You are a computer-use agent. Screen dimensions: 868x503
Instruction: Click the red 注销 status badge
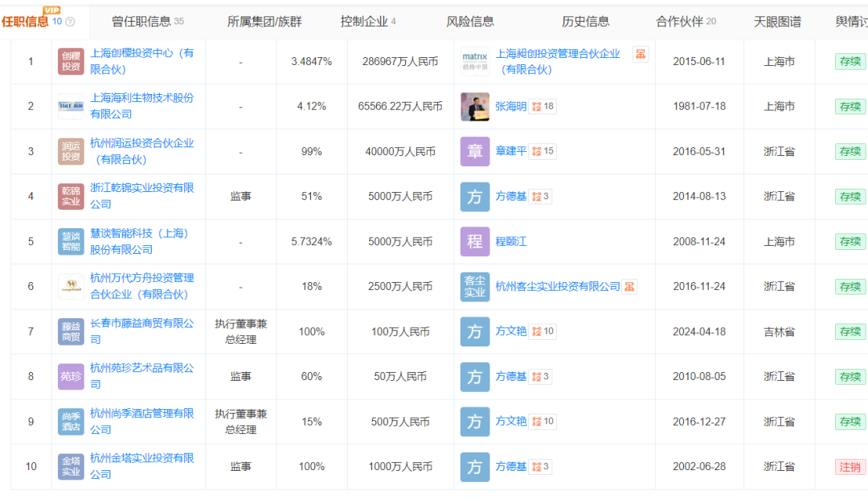850,467
